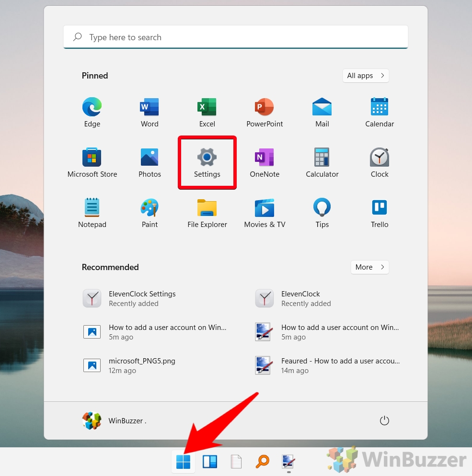Open the Paint app
Viewport: 472px width, 476px height.
click(150, 213)
